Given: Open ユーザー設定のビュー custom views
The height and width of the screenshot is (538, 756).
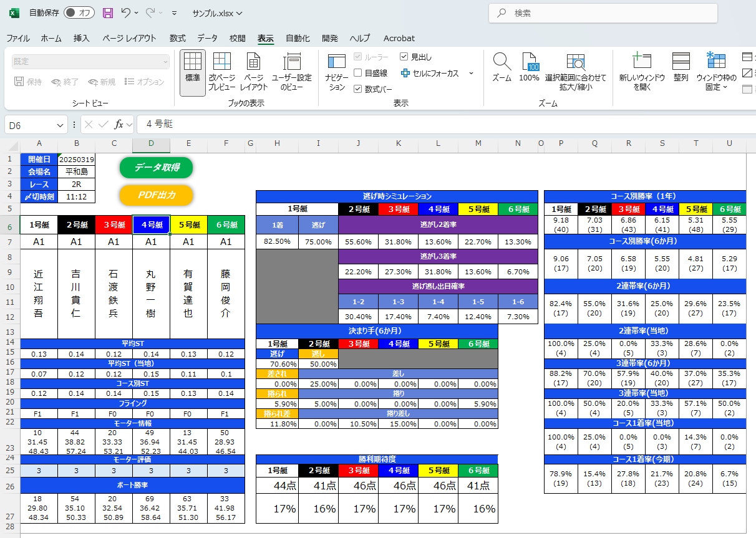Looking at the screenshot, I should pos(291,72).
